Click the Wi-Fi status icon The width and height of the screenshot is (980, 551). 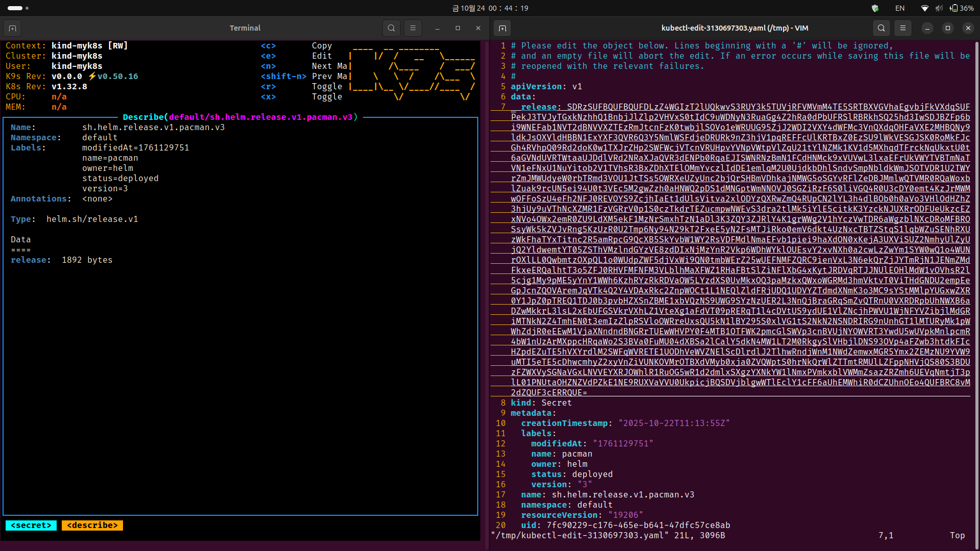[x=924, y=8]
